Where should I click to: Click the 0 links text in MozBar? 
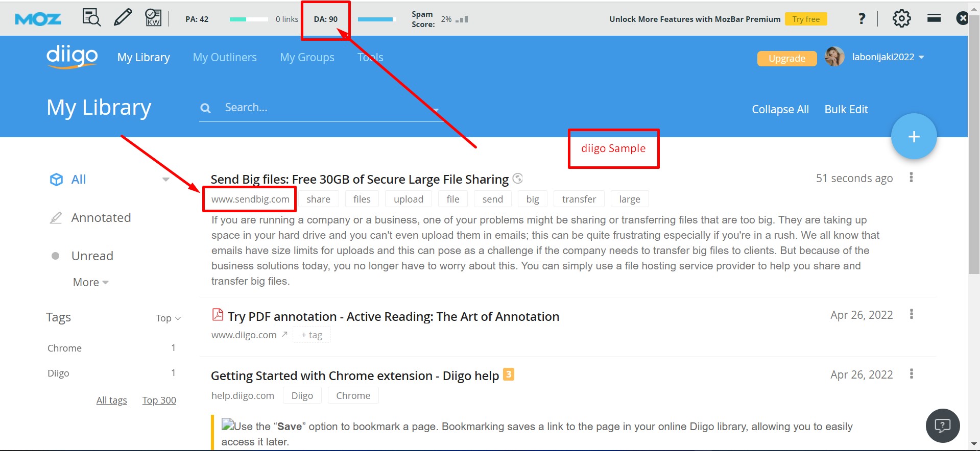coord(287,19)
